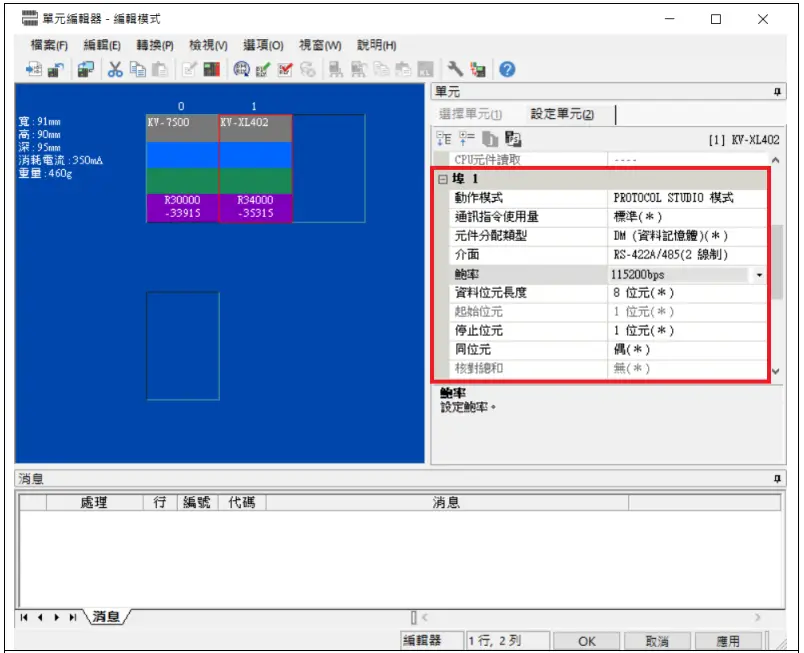Click the Cut scissors icon in toolbar

pyautogui.click(x=115, y=69)
